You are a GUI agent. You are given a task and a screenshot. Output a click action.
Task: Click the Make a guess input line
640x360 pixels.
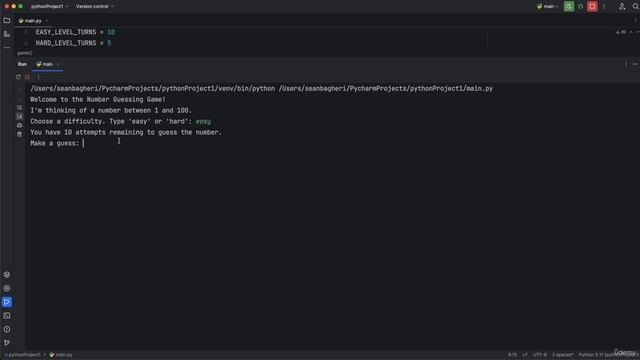tap(57, 143)
